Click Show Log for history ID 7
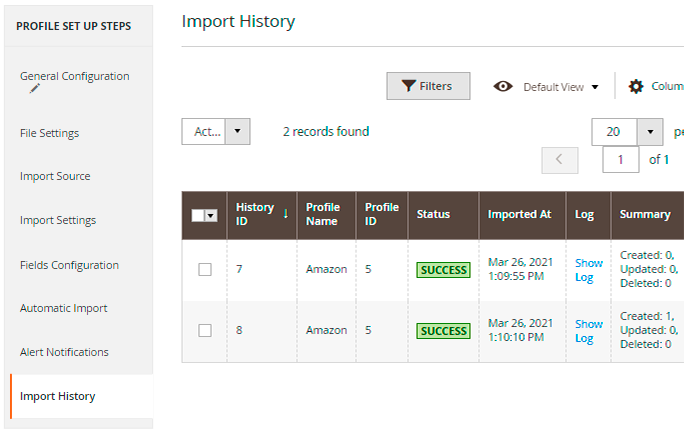The width and height of the screenshot is (685, 434). point(588,270)
